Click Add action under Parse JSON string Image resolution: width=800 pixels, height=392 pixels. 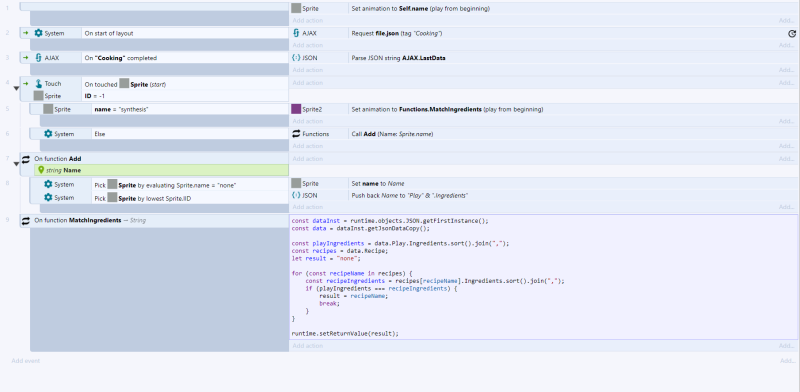coord(307,70)
